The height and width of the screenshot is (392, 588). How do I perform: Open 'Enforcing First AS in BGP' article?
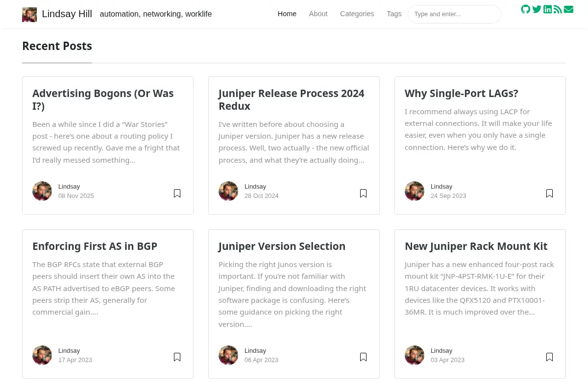click(x=95, y=246)
